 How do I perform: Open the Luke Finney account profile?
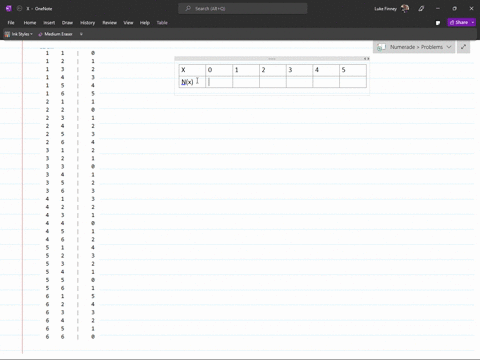(392, 9)
